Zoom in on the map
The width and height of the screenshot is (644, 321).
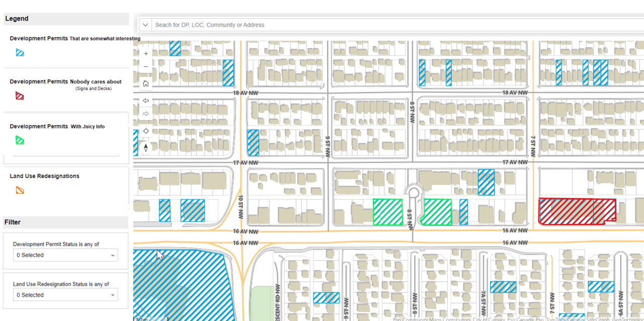coord(146,53)
